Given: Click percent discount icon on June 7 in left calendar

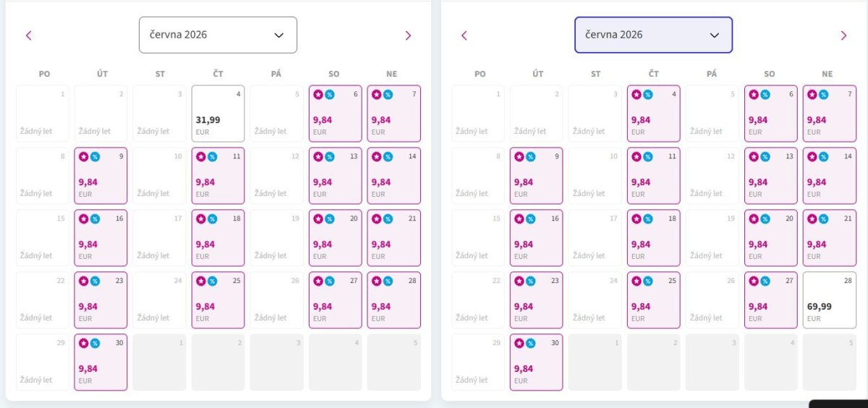Looking at the screenshot, I should 388,95.
